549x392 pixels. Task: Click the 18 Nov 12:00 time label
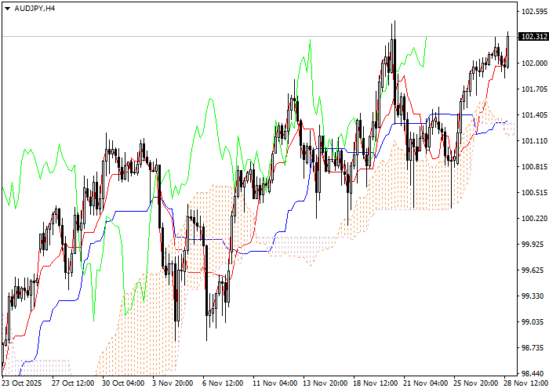coord(376,383)
